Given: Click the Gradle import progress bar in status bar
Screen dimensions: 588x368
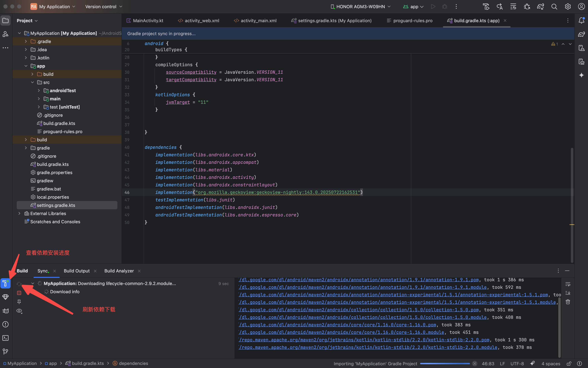Looking at the screenshot, I should pos(445,364).
